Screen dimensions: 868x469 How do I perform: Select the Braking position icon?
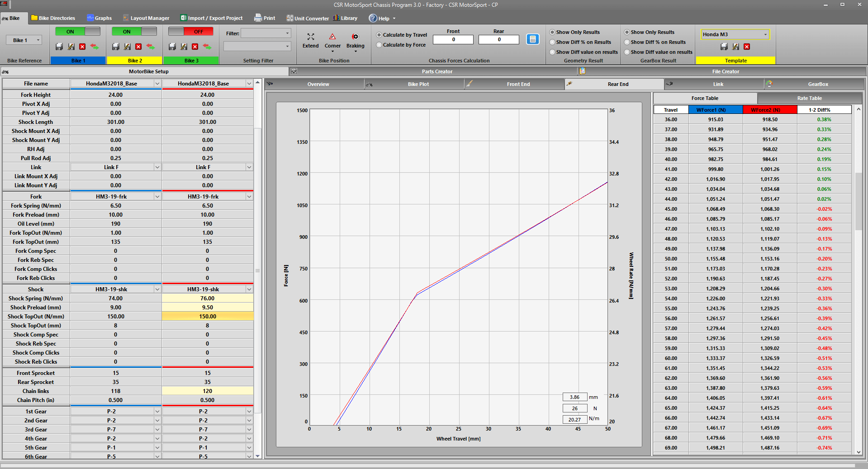355,37
